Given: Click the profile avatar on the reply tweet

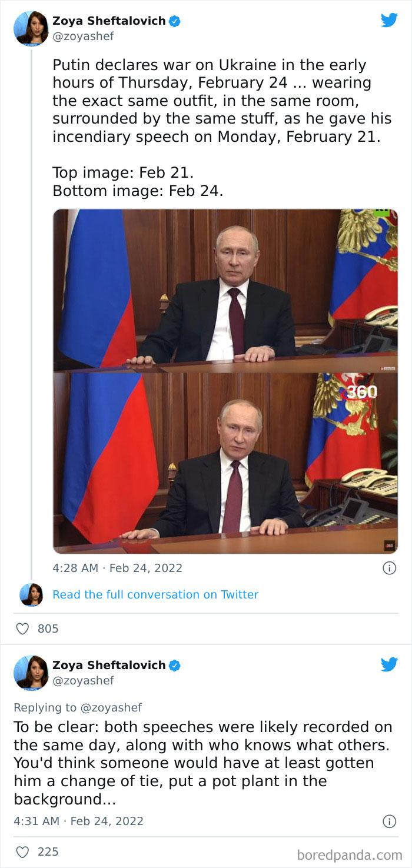Looking at the screenshot, I should coord(30,673).
